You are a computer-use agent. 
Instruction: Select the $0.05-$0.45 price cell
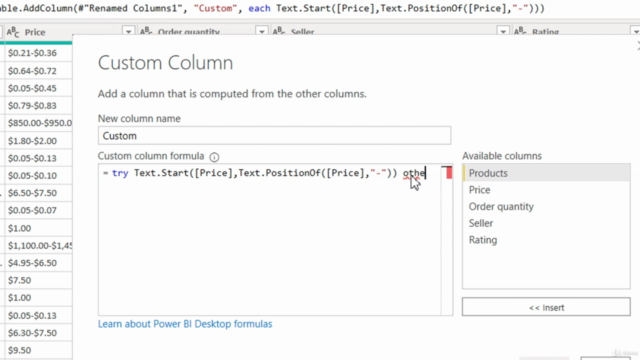pos(38,88)
